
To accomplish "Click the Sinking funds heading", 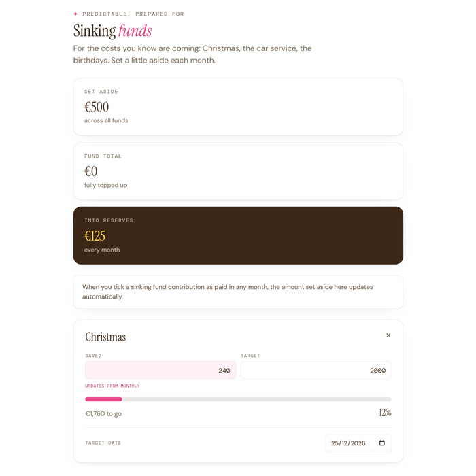I will [112, 31].
